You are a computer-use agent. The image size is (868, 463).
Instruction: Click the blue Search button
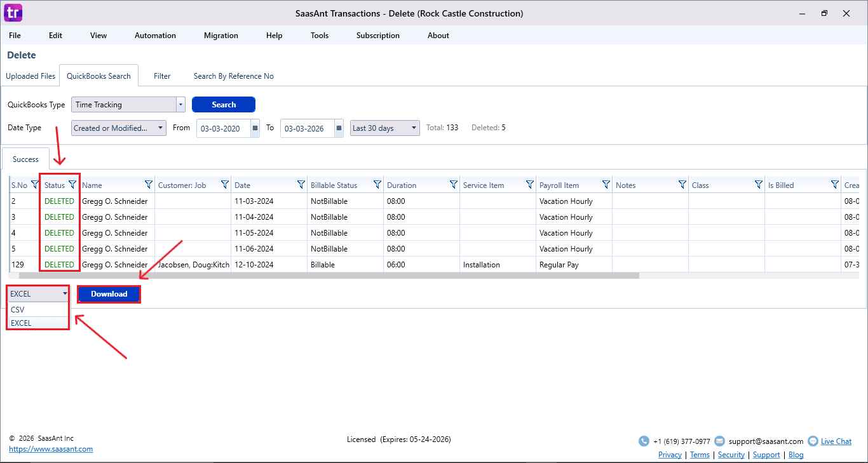pyautogui.click(x=224, y=105)
